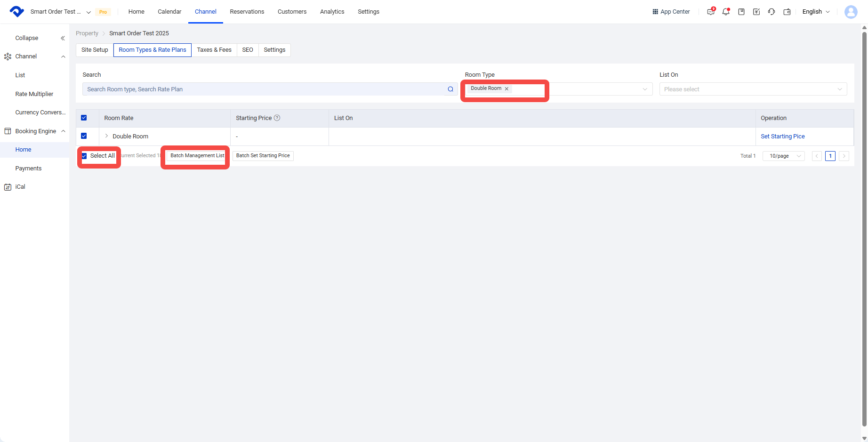The width and height of the screenshot is (868, 442).
Task: Collapse the Channel sidebar section
Action: (63, 56)
